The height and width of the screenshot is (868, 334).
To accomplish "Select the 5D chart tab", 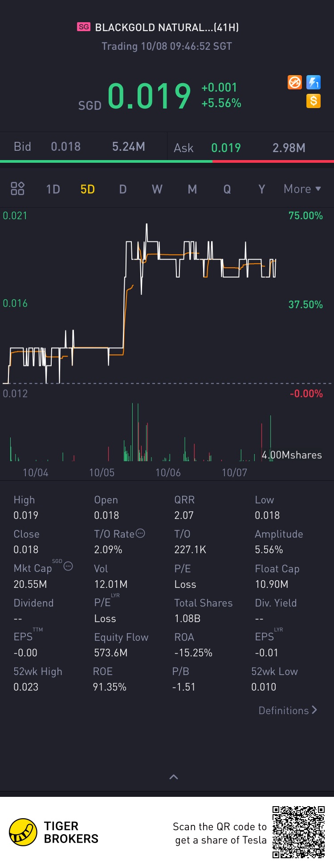I will (88, 189).
